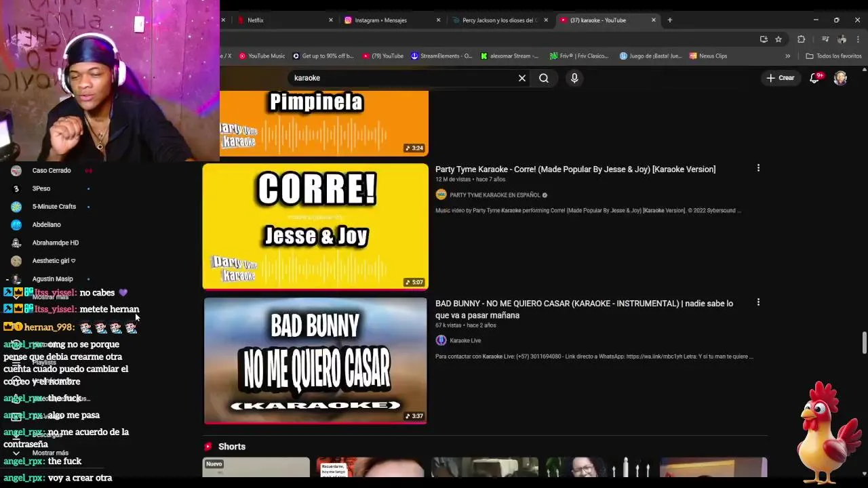Image resolution: width=868 pixels, height=488 pixels.
Task: Click the Caso Cerrado channel avatar
Action: 16,171
